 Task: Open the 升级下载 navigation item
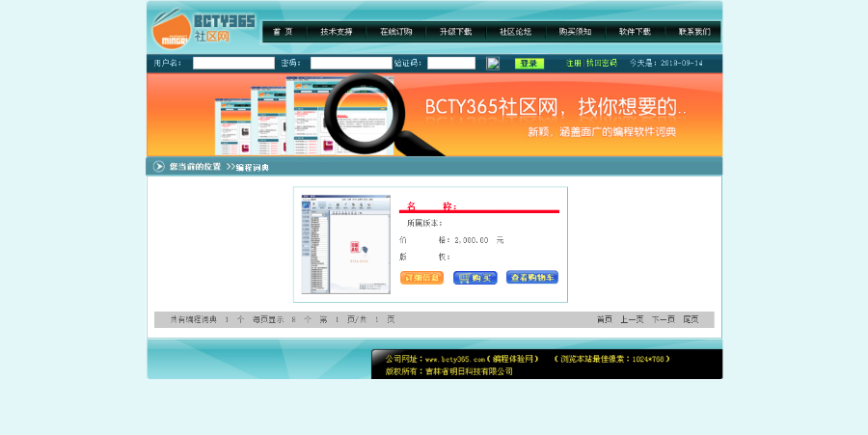coord(456,32)
